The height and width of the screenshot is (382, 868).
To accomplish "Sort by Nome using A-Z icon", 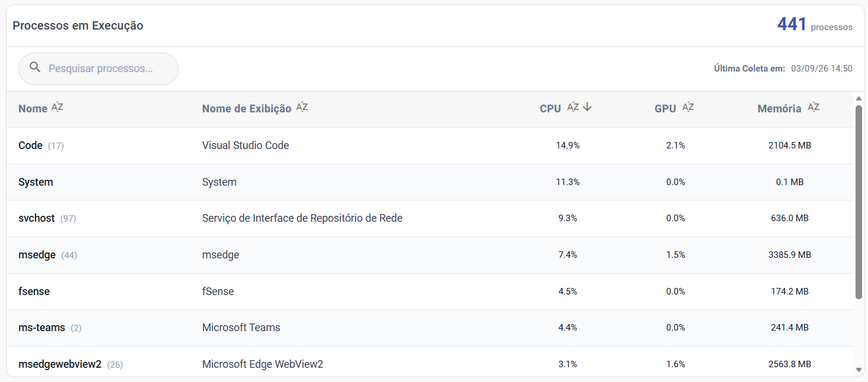I will tap(57, 108).
